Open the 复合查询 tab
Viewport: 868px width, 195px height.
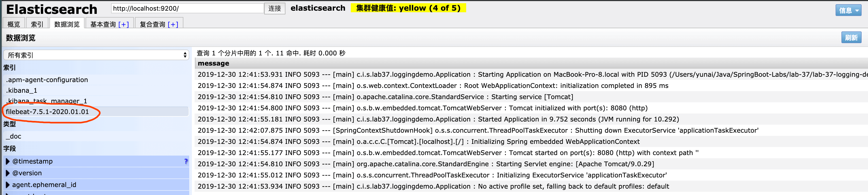152,24
